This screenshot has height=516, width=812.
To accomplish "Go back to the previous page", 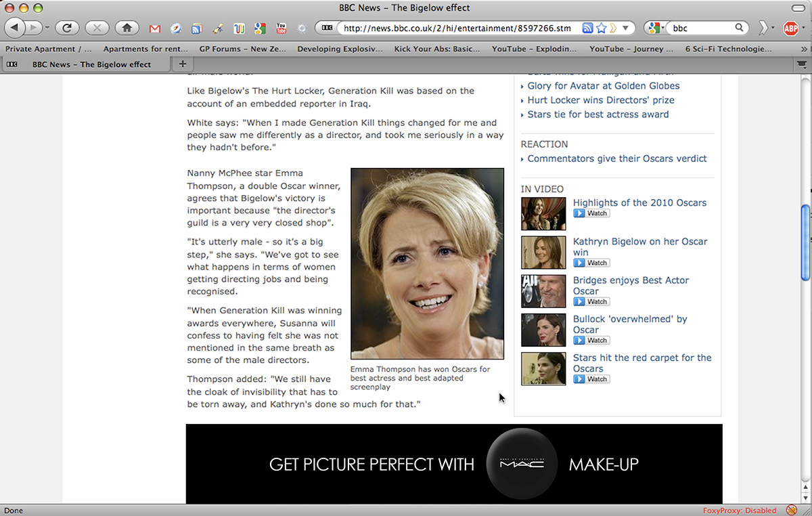I will point(15,28).
